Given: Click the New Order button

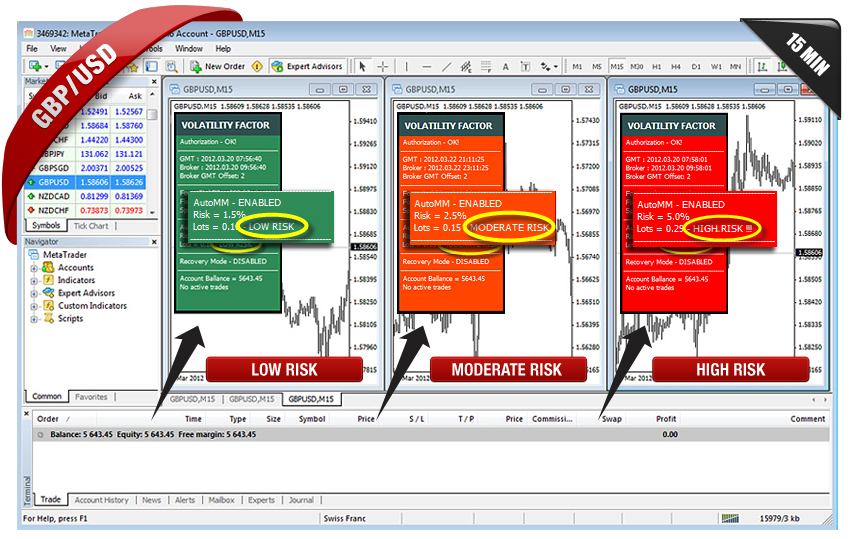Looking at the screenshot, I should pos(217,66).
